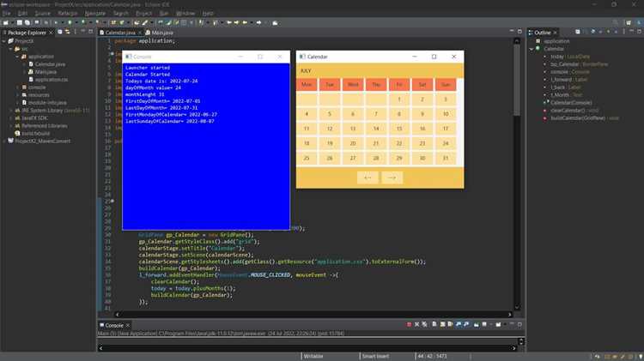Toggle alphabetical sort in the Outline toolbar
The width and height of the screenshot is (644, 361).
592,32
